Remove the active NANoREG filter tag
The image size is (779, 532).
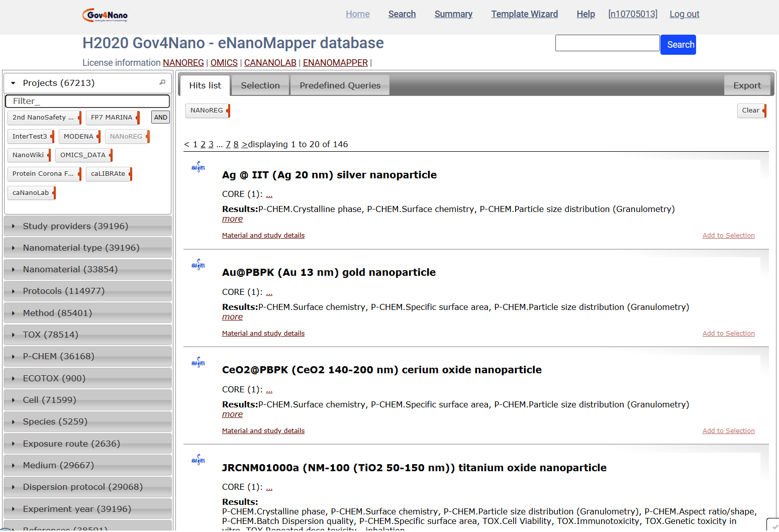pos(228,111)
